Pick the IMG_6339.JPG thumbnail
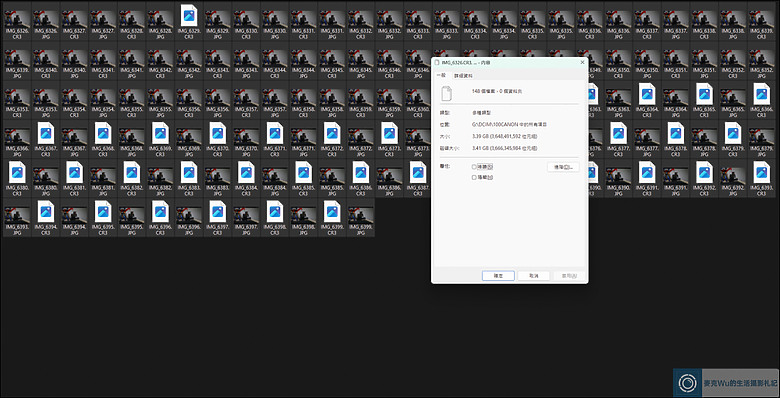The width and height of the screenshot is (780, 398). click(x=17, y=58)
